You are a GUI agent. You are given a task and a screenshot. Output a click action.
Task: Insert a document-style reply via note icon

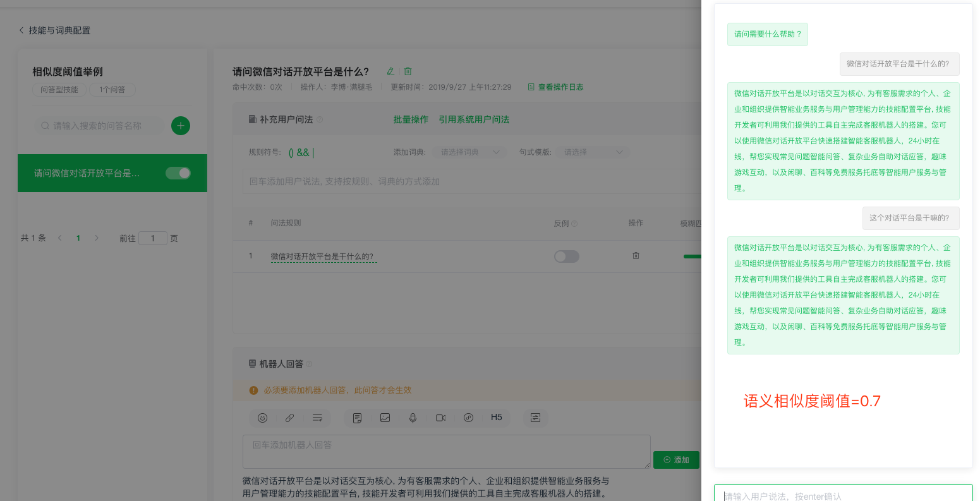[358, 418]
